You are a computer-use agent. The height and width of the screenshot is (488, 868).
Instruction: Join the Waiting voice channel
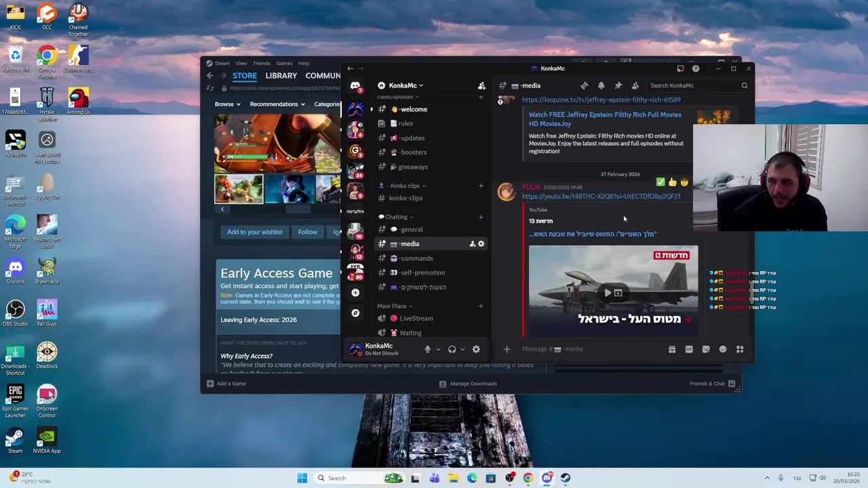point(431,333)
